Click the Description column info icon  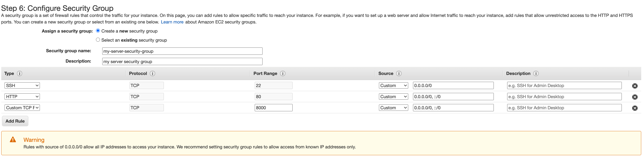[536, 73]
